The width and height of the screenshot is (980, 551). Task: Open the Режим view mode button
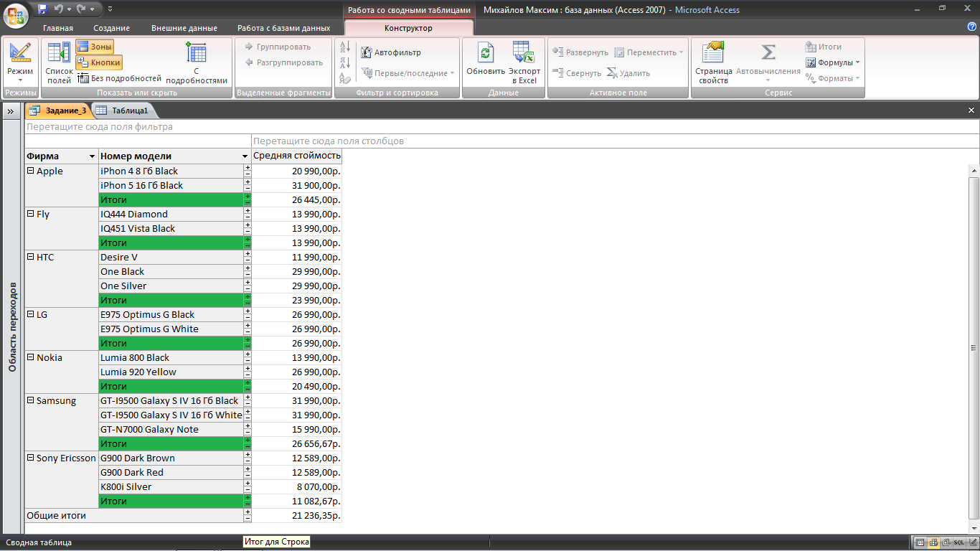coord(20,62)
